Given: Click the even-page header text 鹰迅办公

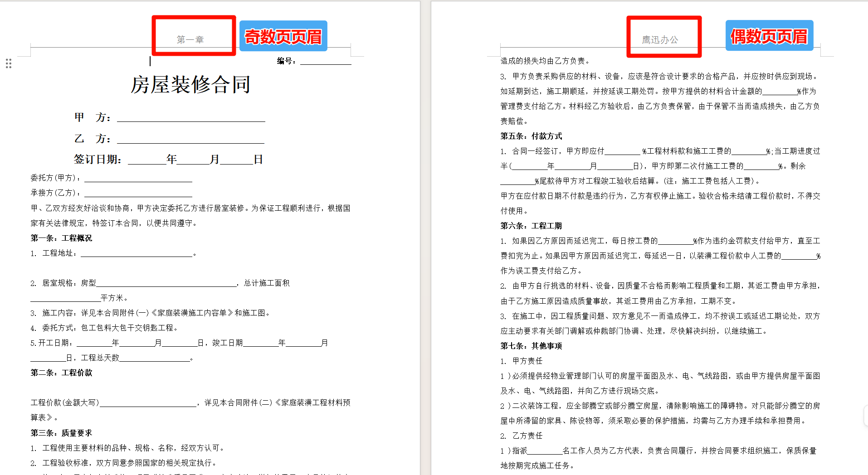Looking at the screenshot, I should tap(661, 39).
